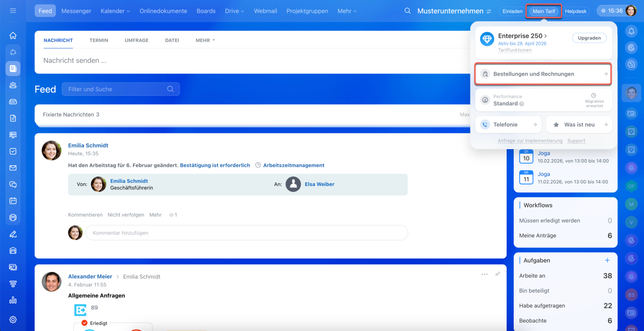Click the Filter und Suche field

[x=117, y=89]
